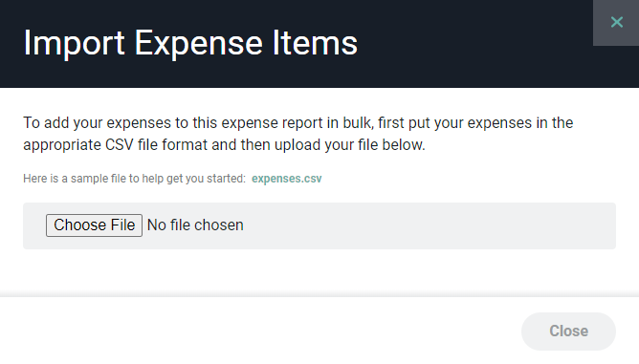This screenshot has width=639, height=364.
Task: Click the 'No file chosen' label
Action: pos(195,225)
